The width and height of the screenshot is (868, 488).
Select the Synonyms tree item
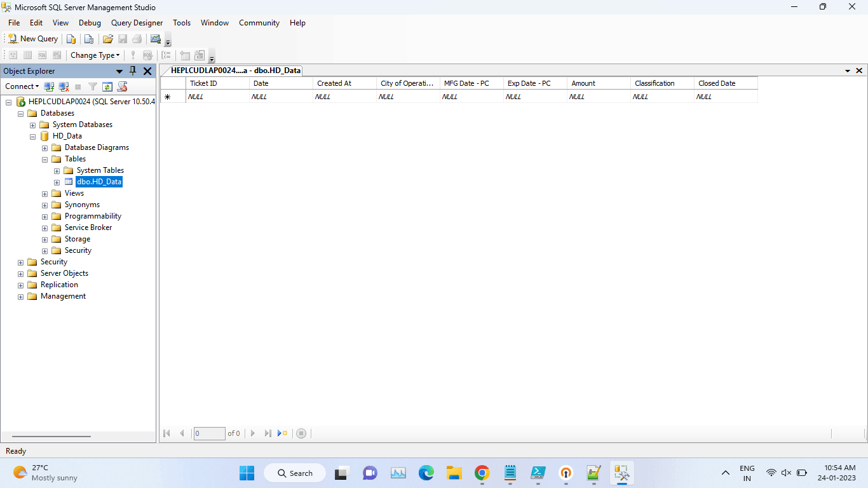(x=82, y=205)
